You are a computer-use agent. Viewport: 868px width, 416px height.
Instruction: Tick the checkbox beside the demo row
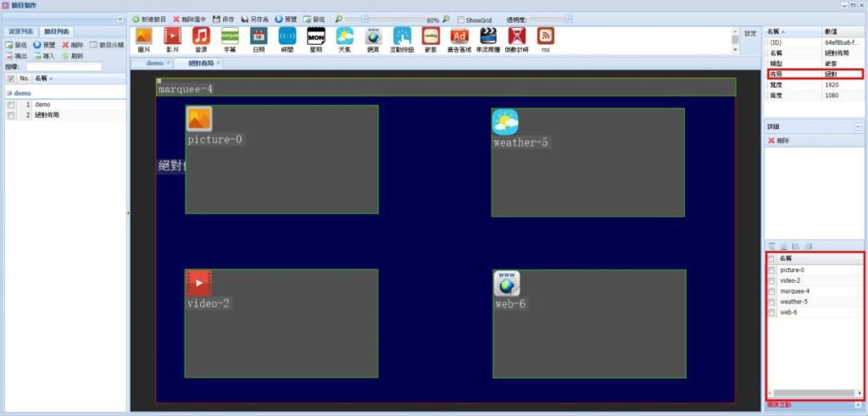point(10,104)
